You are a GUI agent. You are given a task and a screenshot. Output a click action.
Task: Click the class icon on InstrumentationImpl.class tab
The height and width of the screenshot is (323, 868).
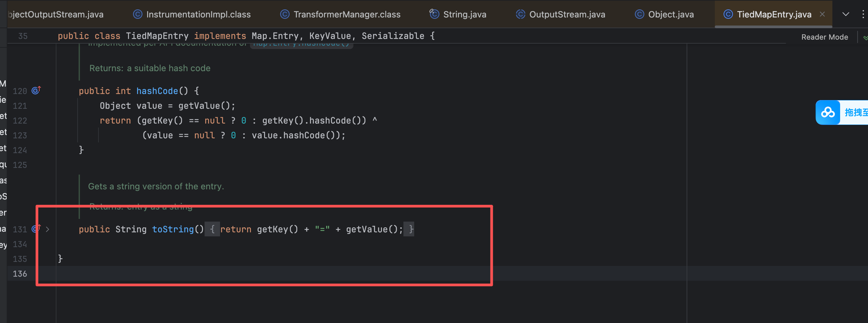[137, 14]
